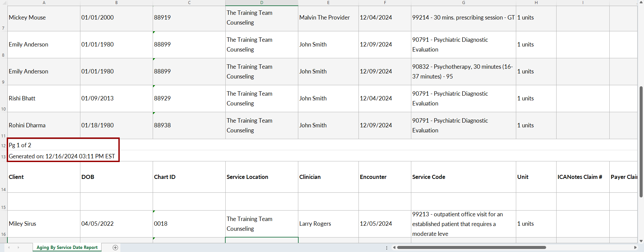Image resolution: width=644 pixels, height=252 pixels.
Task: Click the horizontal scrollbar right arrow
Action: point(635,248)
